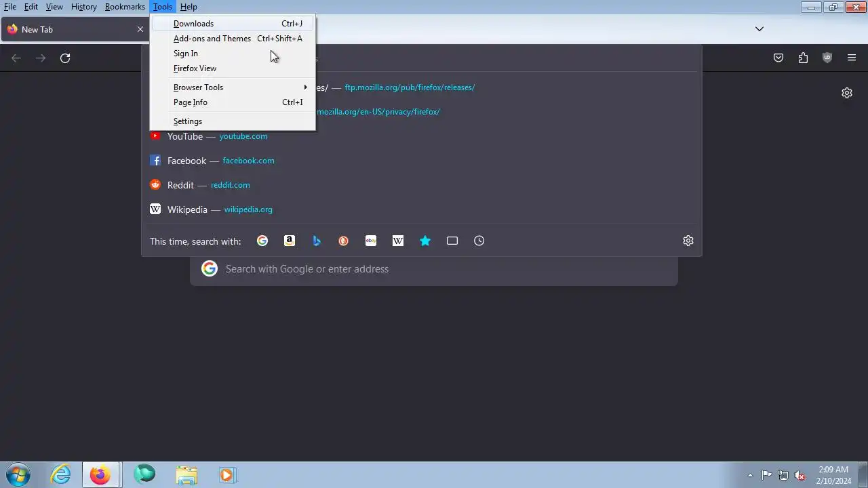868x488 pixels.
Task: Open the youtube.com link
Action: point(243,136)
